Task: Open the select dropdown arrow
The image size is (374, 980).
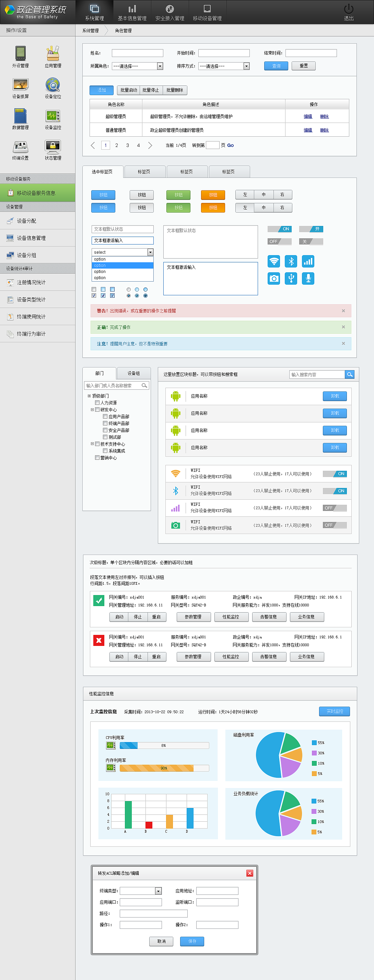Action: click(151, 252)
